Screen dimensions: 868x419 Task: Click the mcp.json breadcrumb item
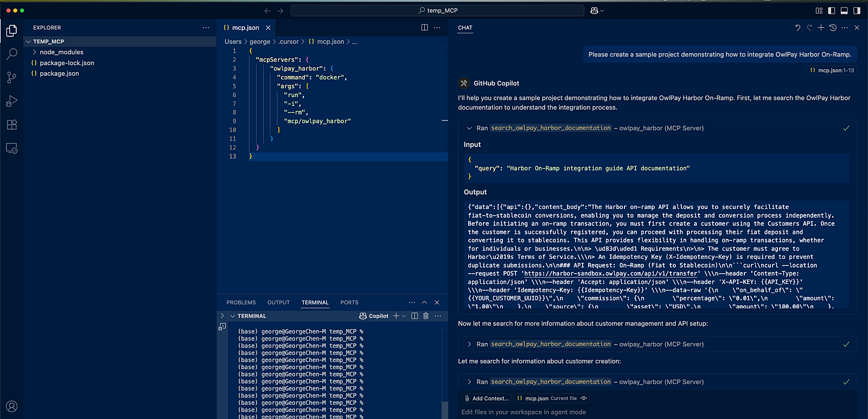click(326, 42)
